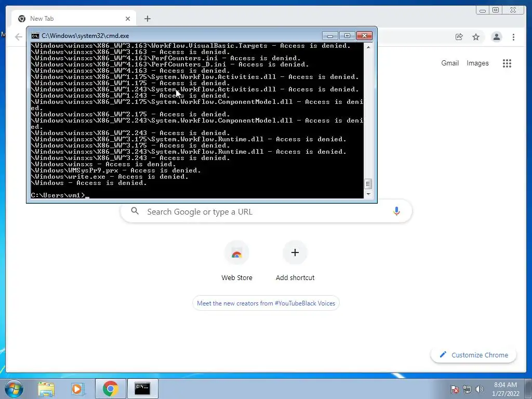The height and width of the screenshot is (399, 532).
Task: Click the magnifier icon in the Google search box
Action: [135, 211]
